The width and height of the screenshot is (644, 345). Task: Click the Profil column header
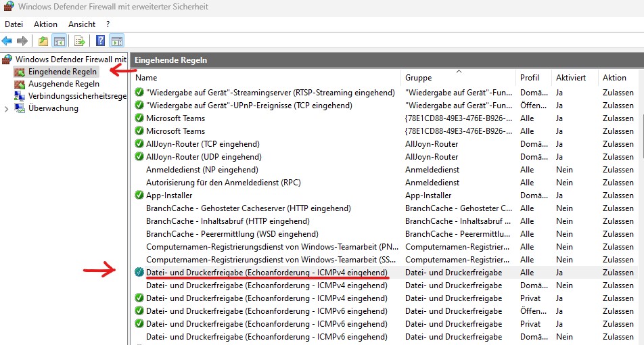[x=530, y=78]
